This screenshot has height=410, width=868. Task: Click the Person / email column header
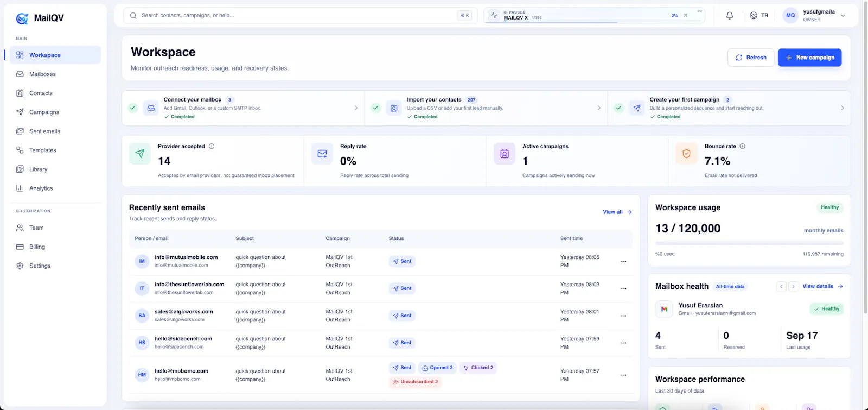tap(152, 238)
